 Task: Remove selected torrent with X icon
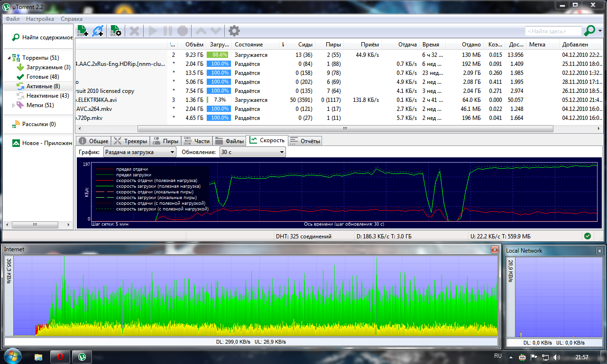coord(135,31)
